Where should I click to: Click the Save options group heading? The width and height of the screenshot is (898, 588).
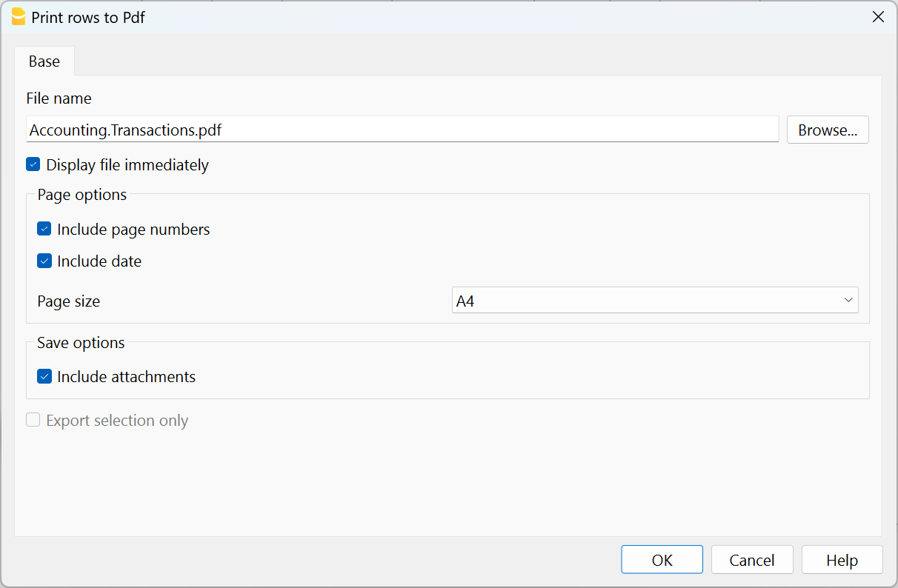(x=81, y=343)
